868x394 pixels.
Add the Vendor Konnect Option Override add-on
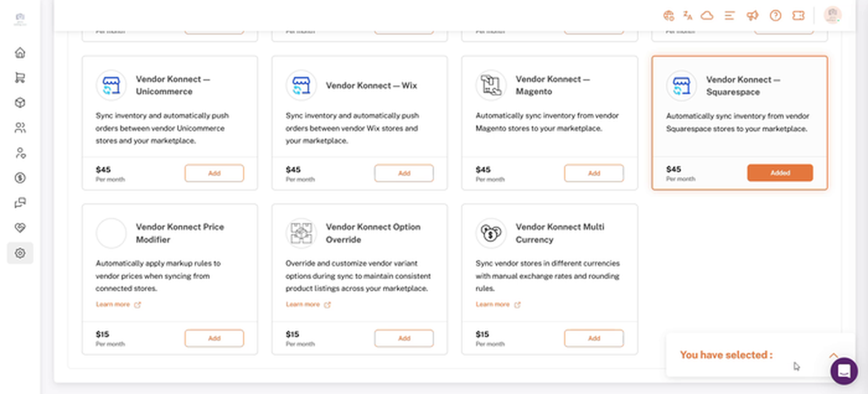404,338
